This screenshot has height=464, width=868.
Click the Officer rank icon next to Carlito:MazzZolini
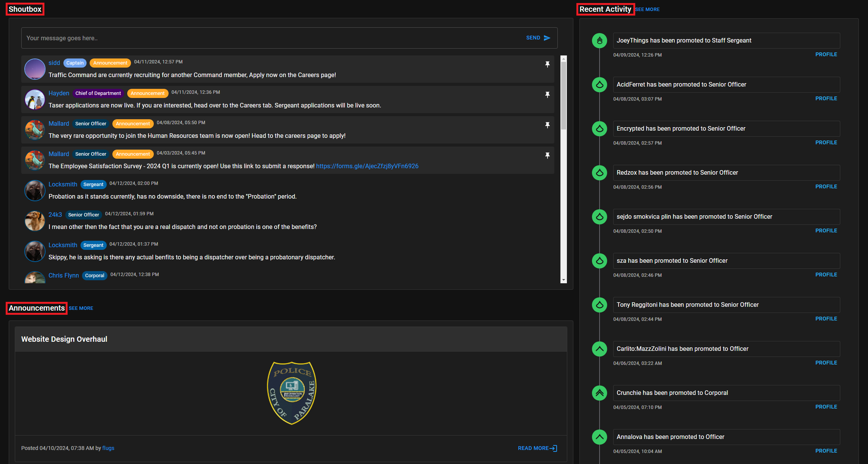coord(599,349)
